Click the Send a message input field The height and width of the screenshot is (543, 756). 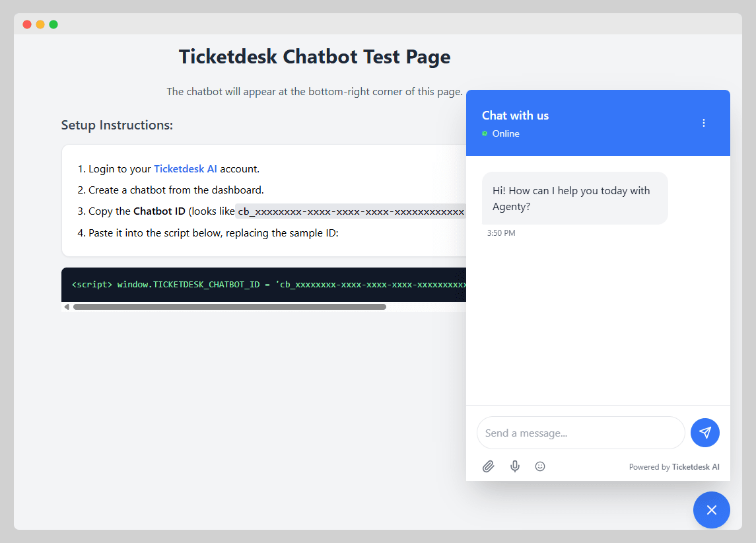click(581, 433)
